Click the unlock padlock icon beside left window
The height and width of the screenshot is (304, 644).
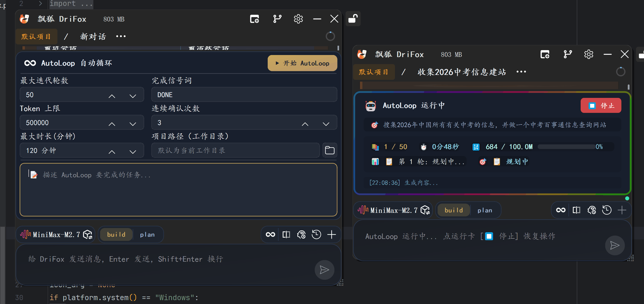tap(353, 19)
